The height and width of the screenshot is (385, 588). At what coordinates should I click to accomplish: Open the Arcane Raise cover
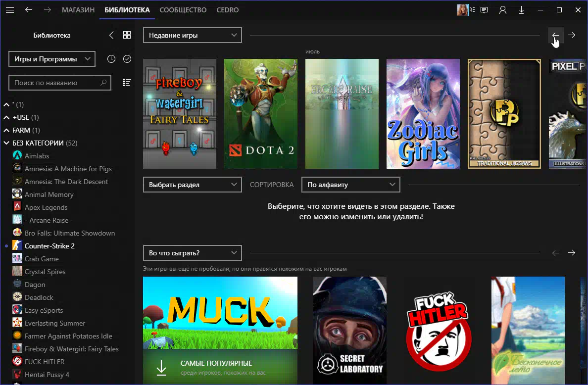342,114
